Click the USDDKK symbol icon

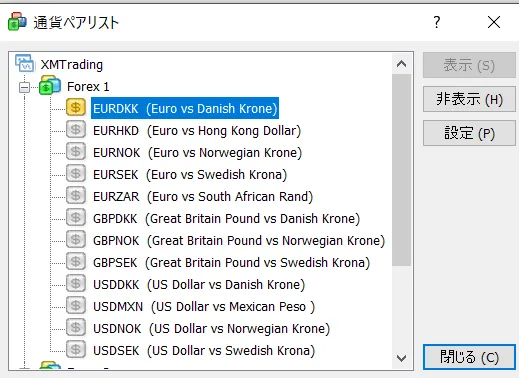[x=76, y=283]
